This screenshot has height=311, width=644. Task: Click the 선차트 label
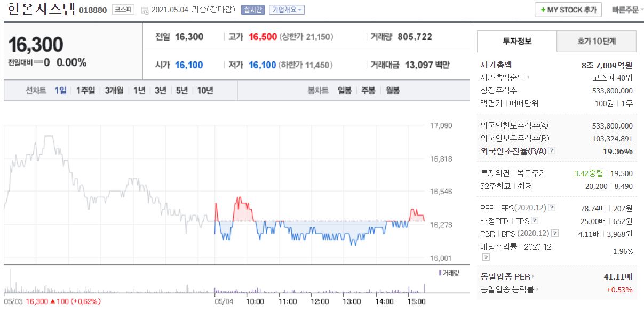[35, 91]
